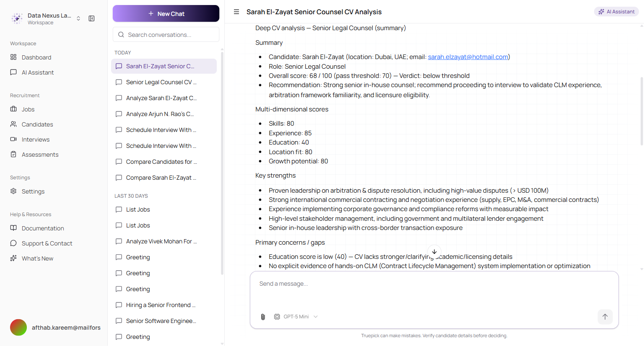
Task: Send message with the up-arrow button
Action: pos(605,317)
